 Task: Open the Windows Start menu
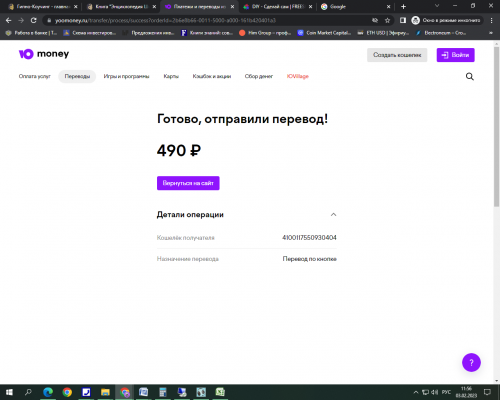(9, 392)
